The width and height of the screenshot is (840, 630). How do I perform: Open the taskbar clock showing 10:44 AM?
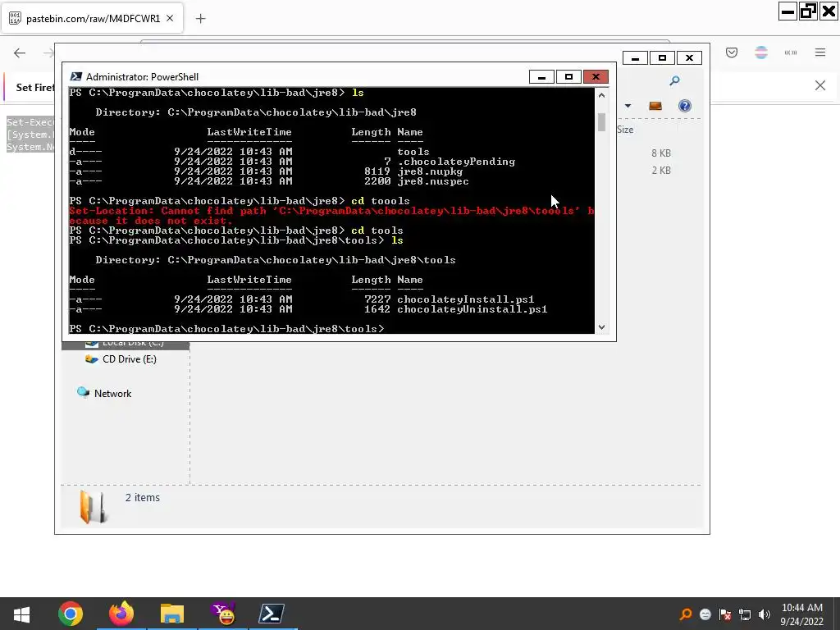tap(802, 614)
